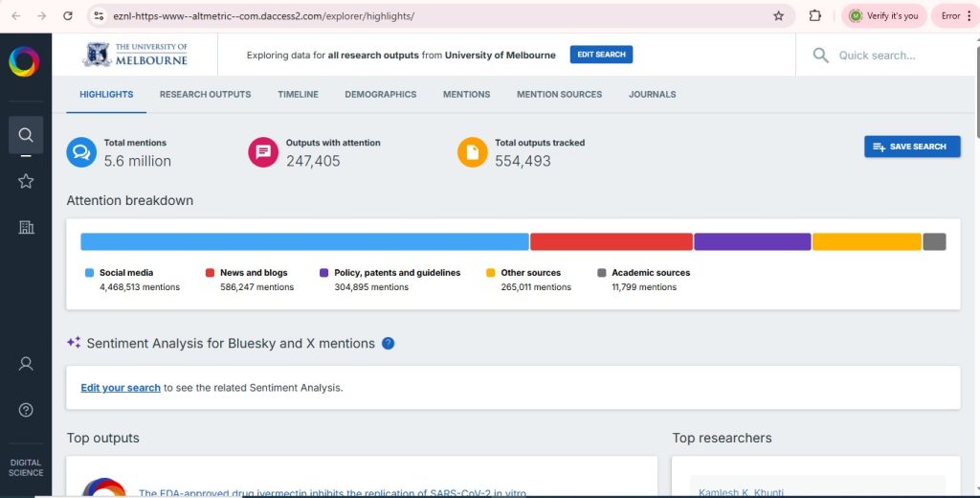This screenshot has height=498, width=980.
Task: Open the help question mark in sidebar
Action: (26, 410)
